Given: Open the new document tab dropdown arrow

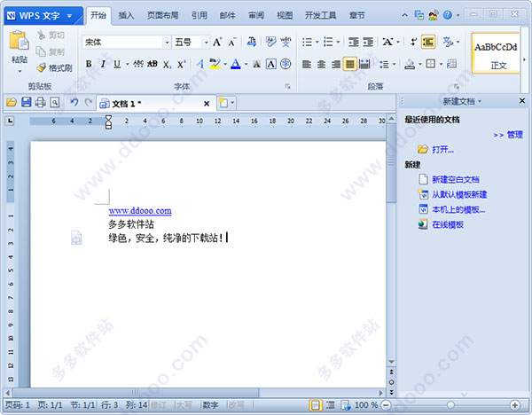Looking at the screenshot, I should point(232,103).
